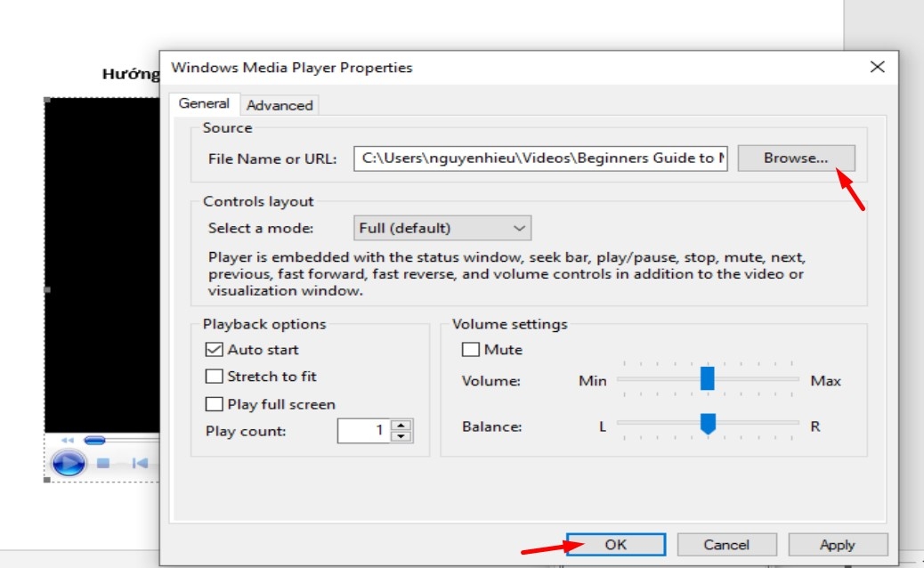Switch to the Advanced tab
Screen dimensions: 924x568
click(x=280, y=105)
